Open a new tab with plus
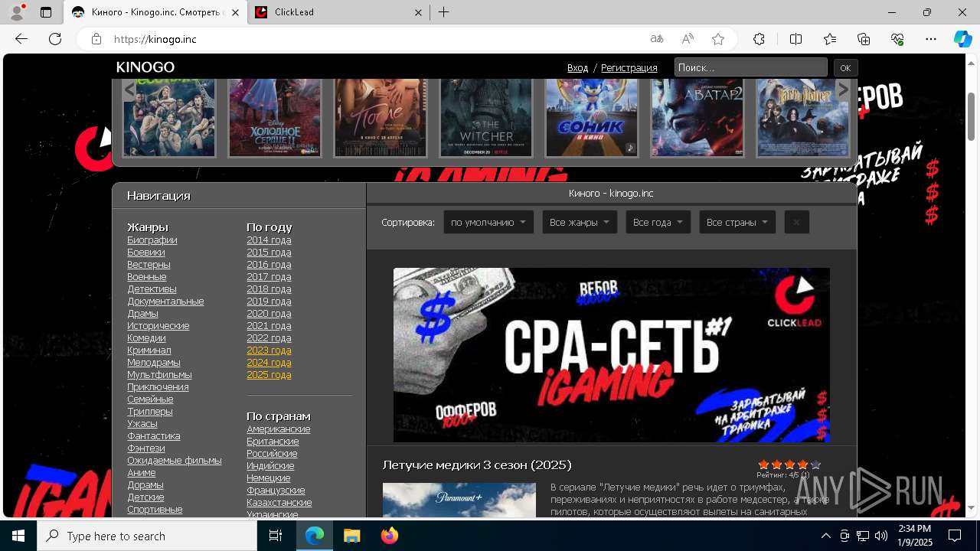 point(444,12)
